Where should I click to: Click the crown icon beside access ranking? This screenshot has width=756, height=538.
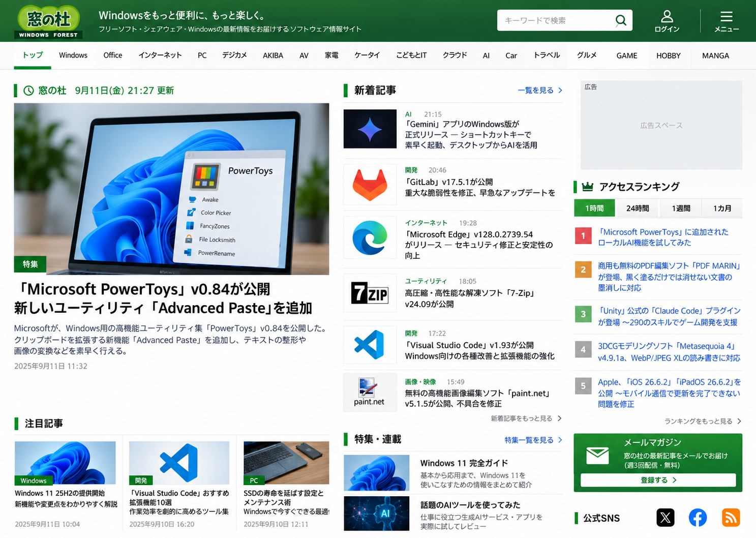[587, 187]
